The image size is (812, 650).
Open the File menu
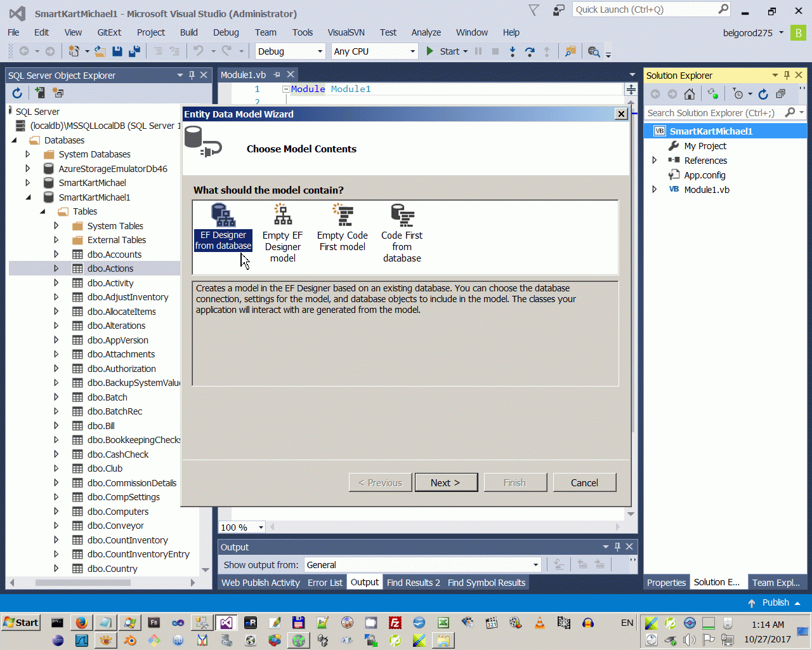point(13,32)
